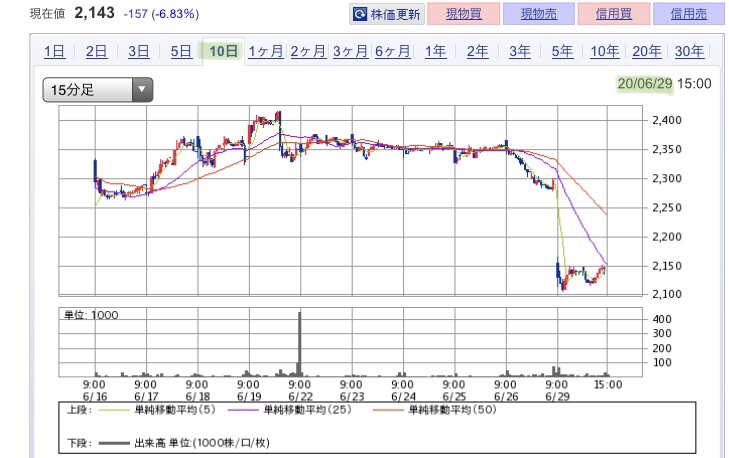
Task: Click the 9:00 6/16 time axis label
Action: [x=94, y=391]
